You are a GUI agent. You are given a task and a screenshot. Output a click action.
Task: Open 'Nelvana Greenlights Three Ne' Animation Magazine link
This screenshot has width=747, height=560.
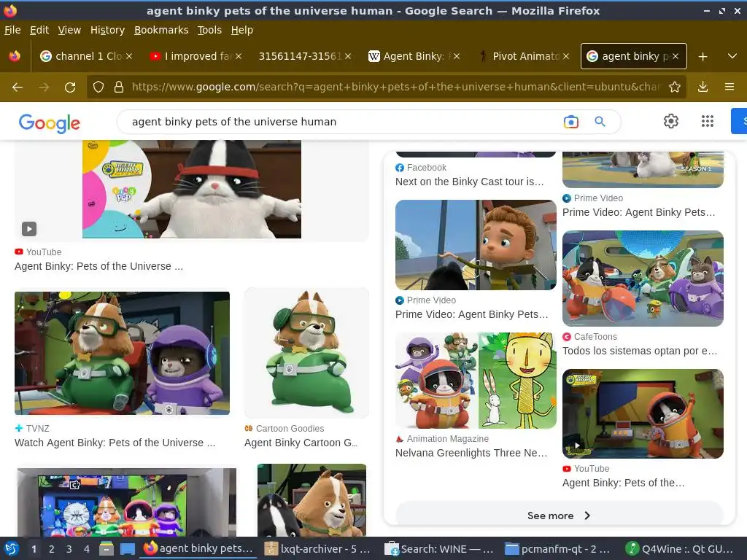[471, 453]
